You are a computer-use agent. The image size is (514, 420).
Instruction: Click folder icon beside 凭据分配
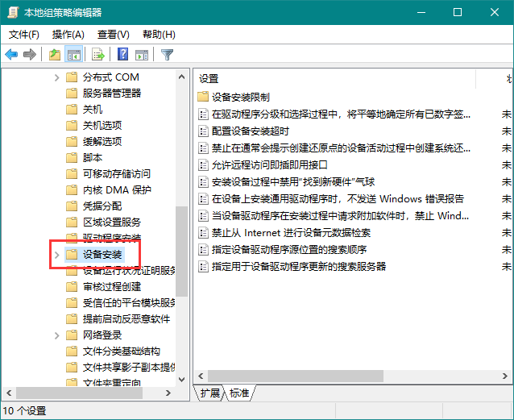[72, 206]
